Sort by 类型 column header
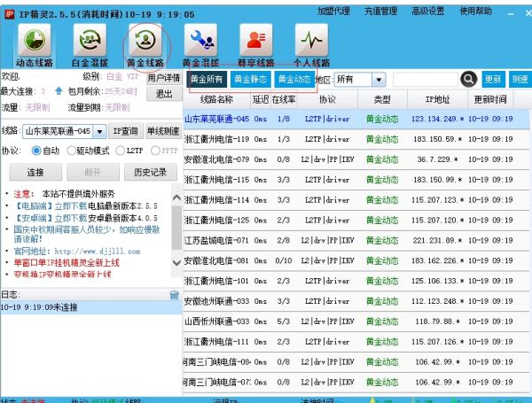Image resolution: width=532 pixels, height=403 pixels. (382, 100)
